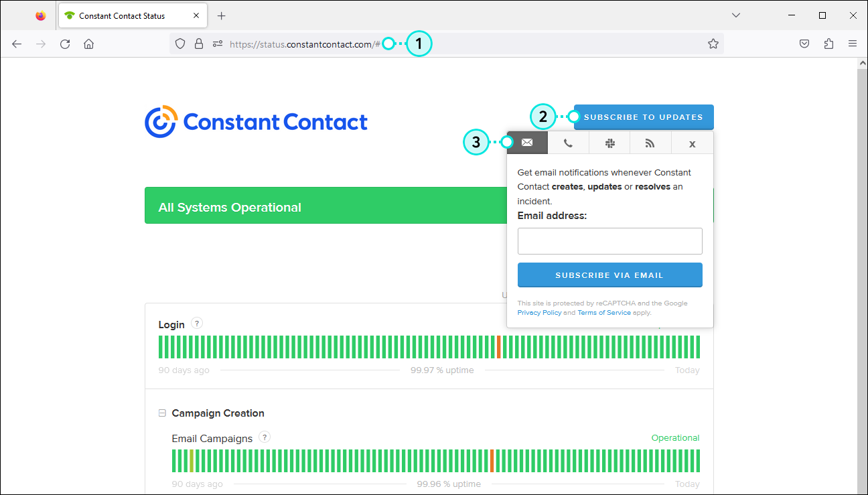Click the Subscribe to Updates button
Screen dimensions: 868x495
[644, 117]
